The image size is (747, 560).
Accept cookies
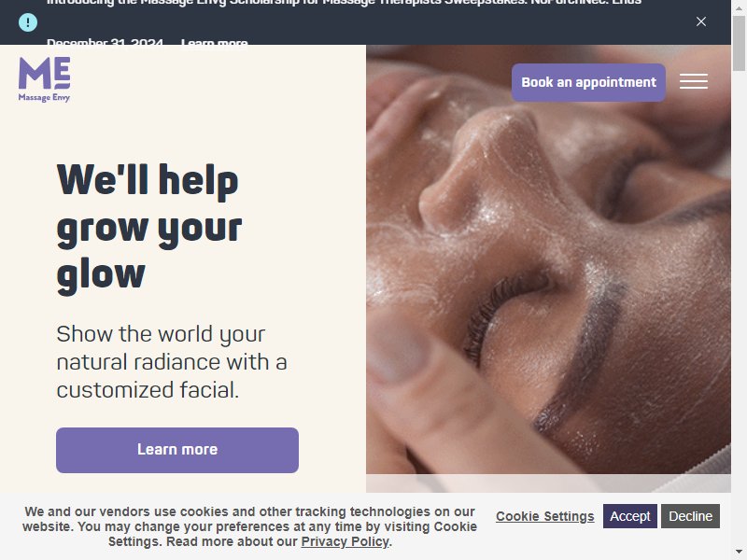coord(629,516)
